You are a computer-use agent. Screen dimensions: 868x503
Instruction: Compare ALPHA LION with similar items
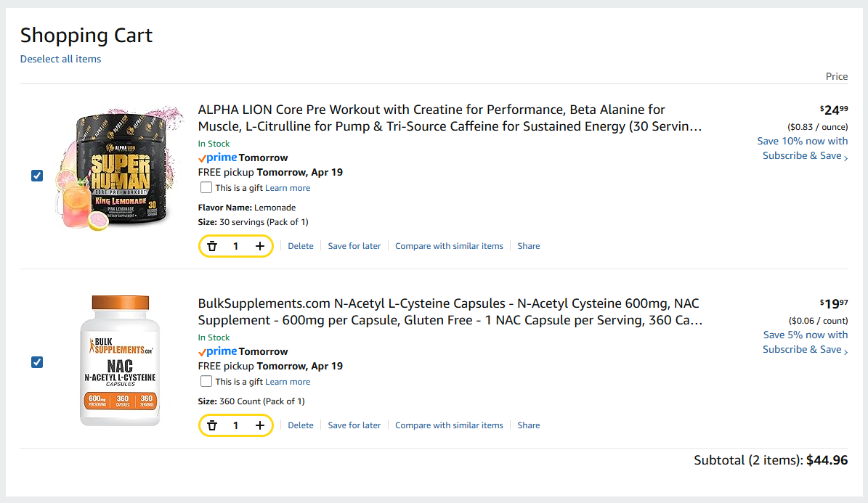point(449,246)
